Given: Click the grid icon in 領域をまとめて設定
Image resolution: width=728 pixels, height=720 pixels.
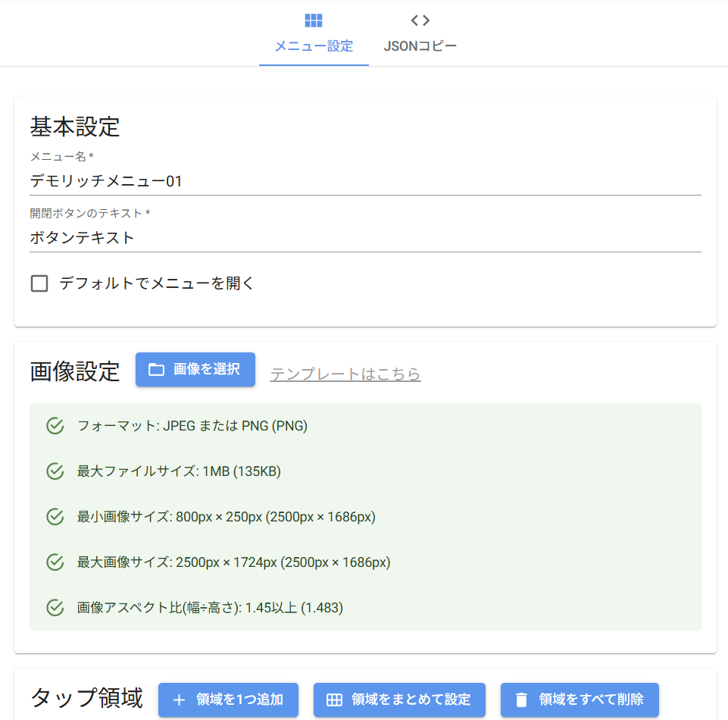Looking at the screenshot, I should (x=334, y=700).
